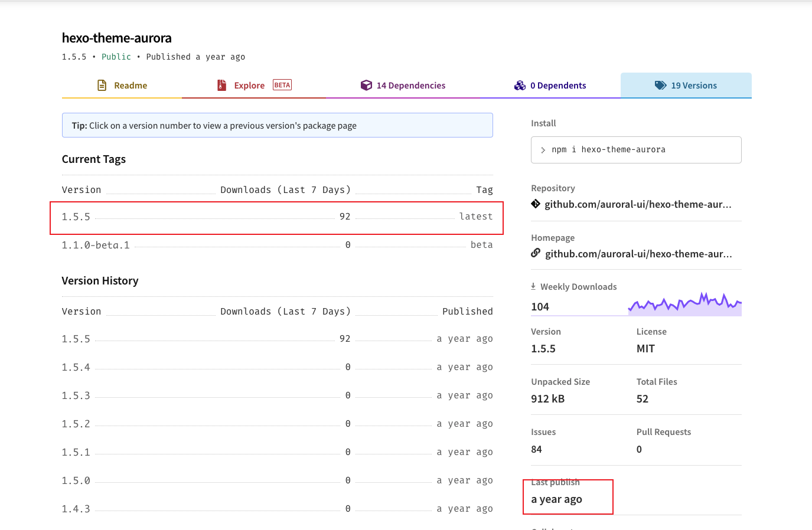Screen dimensions: 812x530
Task: Open version 1.5.3 link
Action: click(76, 395)
